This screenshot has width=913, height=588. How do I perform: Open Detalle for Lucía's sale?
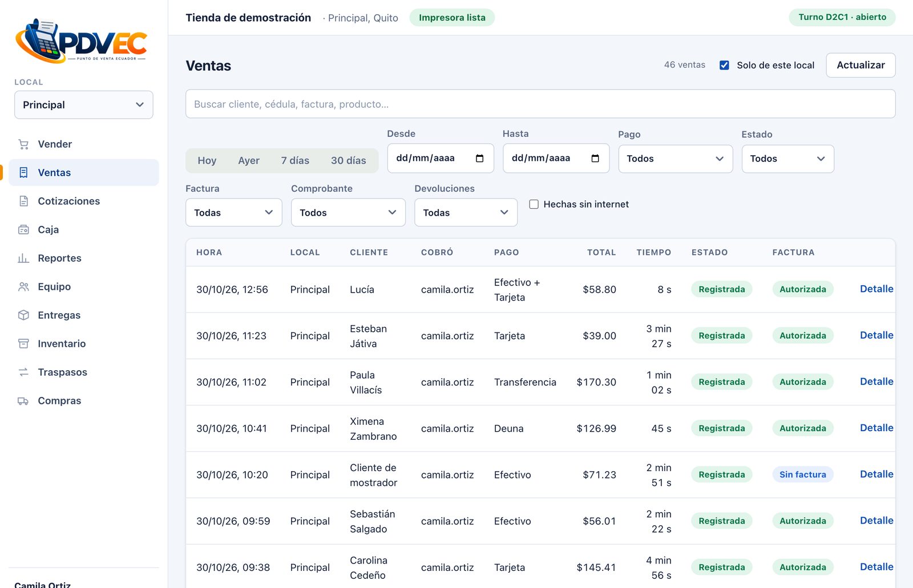tap(876, 289)
